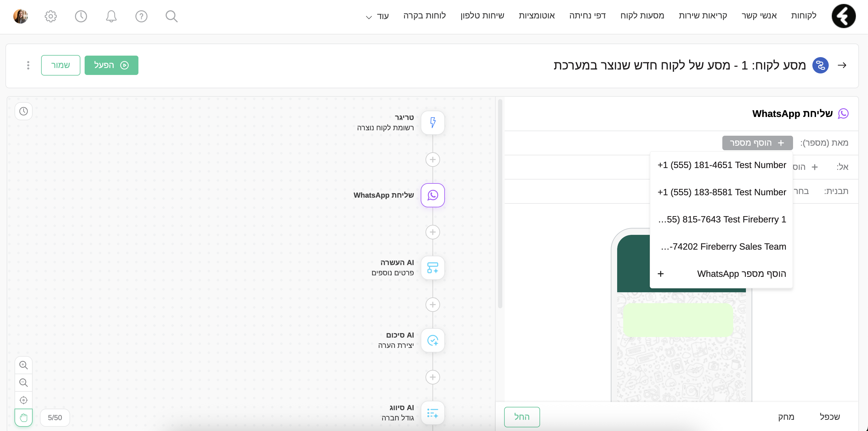Select the trigger lightning node

433,122
